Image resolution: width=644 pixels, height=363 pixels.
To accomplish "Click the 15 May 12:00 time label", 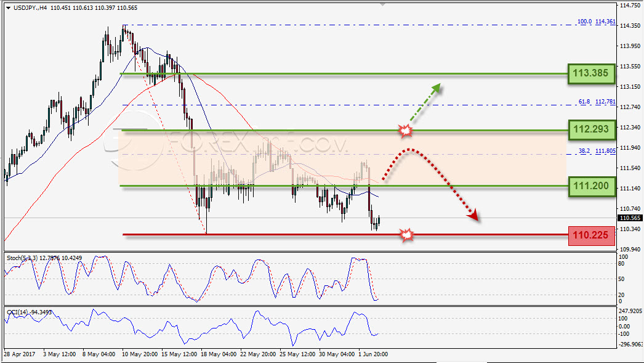I will (179, 354).
